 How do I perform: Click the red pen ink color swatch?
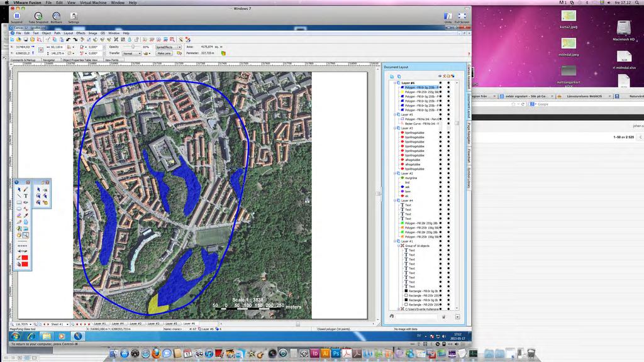[x=25, y=258]
